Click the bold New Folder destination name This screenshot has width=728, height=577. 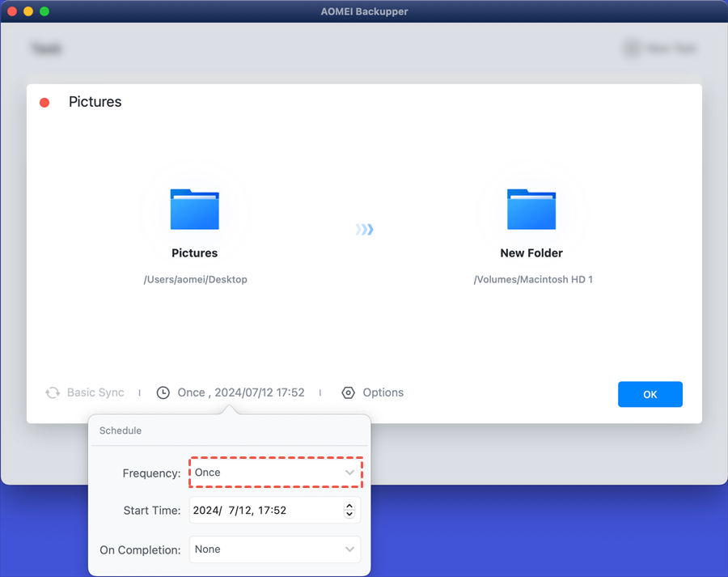(x=531, y=252)
